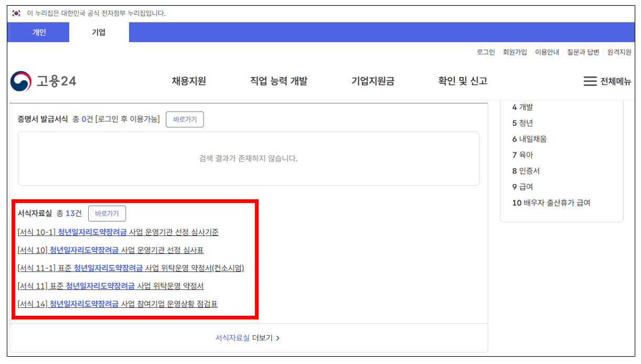The image size is (641, 364).
Task: Click 바로가기 next to 증명서 발급서식
Action: coord(185,119)
